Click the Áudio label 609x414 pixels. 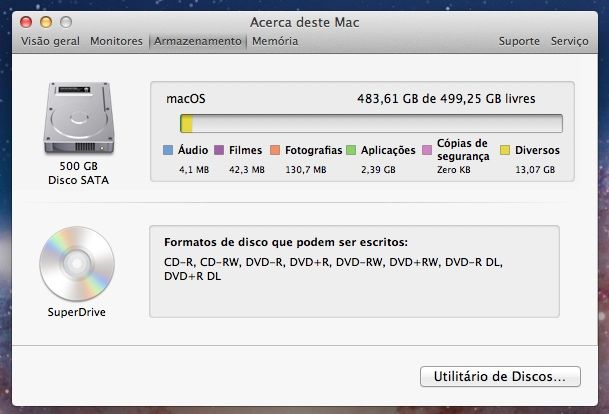tap(193, 150)
